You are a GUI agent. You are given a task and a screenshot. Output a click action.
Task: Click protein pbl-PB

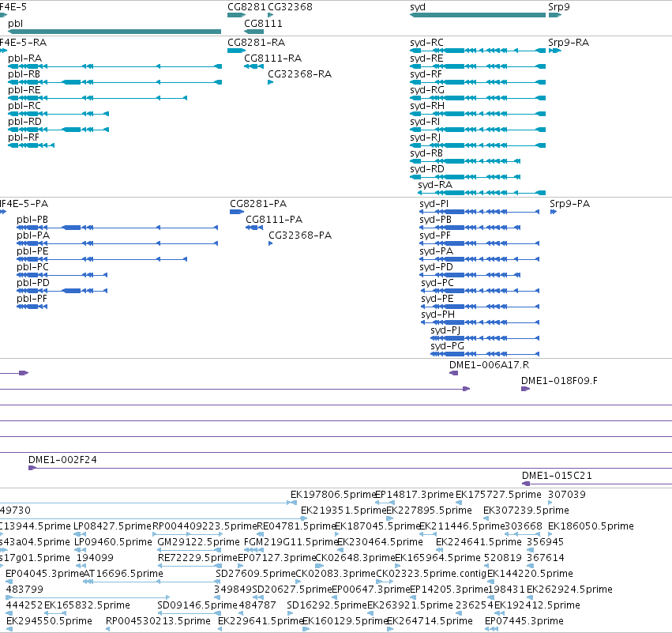[117, 228]
